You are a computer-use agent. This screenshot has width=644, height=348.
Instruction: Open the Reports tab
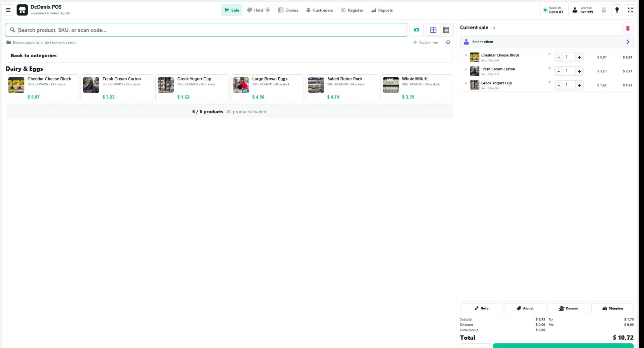click(x=382, y=10)
